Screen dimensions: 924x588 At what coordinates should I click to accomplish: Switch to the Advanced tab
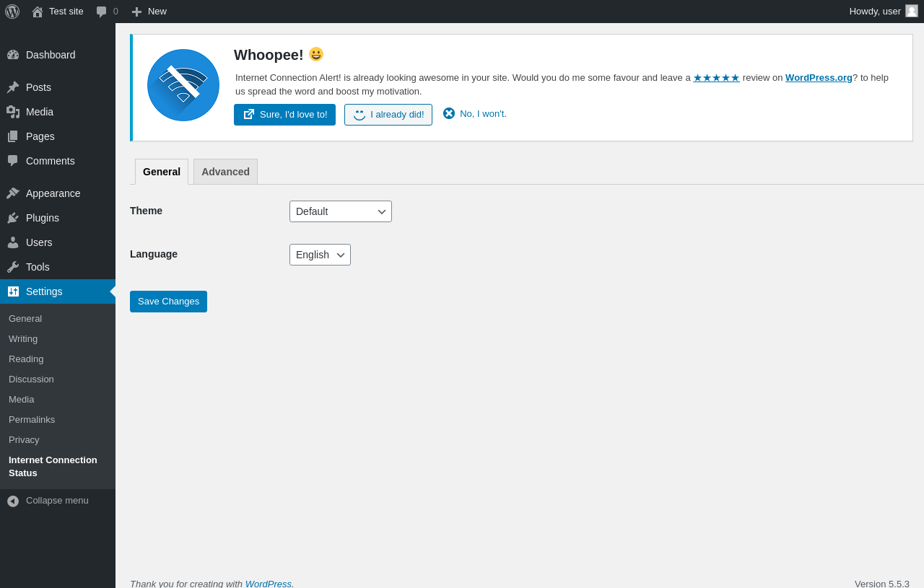(225, 172)
